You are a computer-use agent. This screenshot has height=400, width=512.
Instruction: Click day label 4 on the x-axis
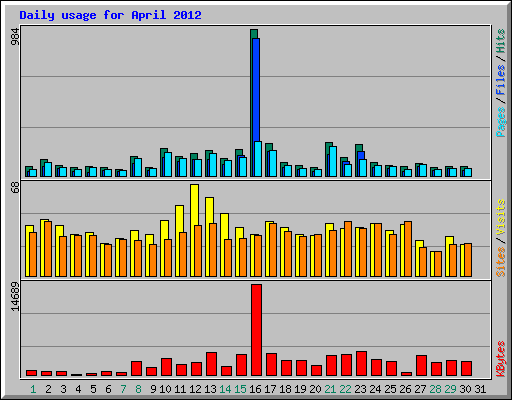pos(78,389)
